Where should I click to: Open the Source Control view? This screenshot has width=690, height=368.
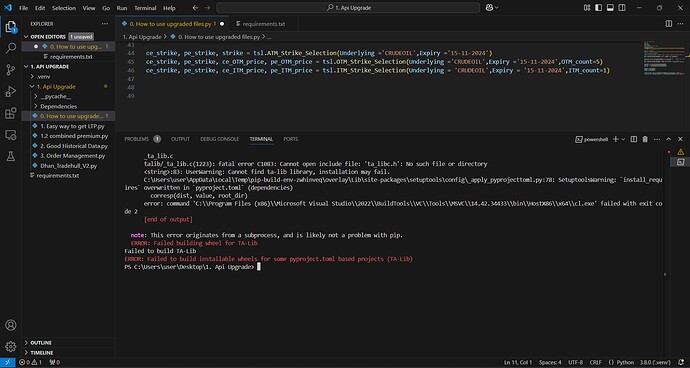coord(11,70)
